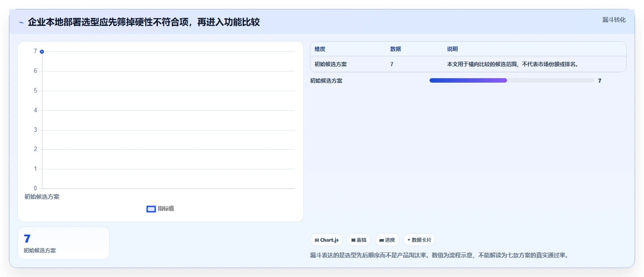Click the table description starting 本文用于横向比较

513,64
